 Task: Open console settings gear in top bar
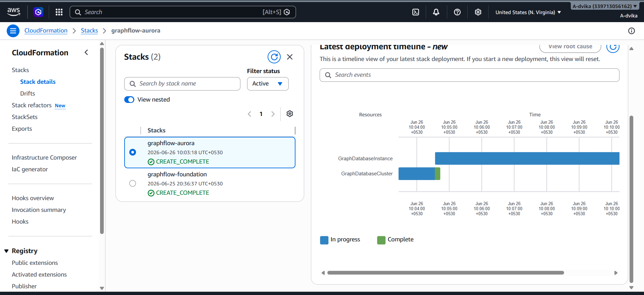click(478, 12)
